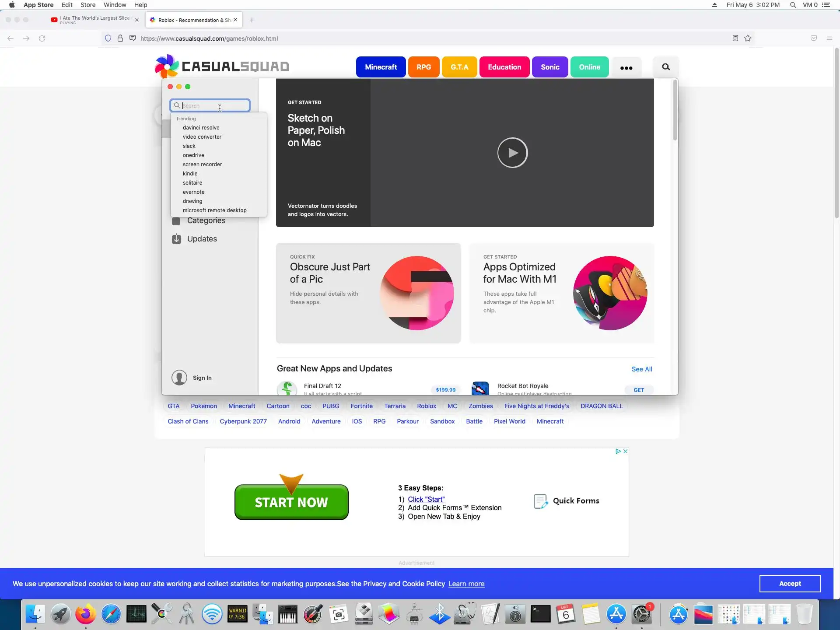Select 'davinci resolve' trending suggestion
This screenshot has height=630, width=840.
(x=201, y=128)
